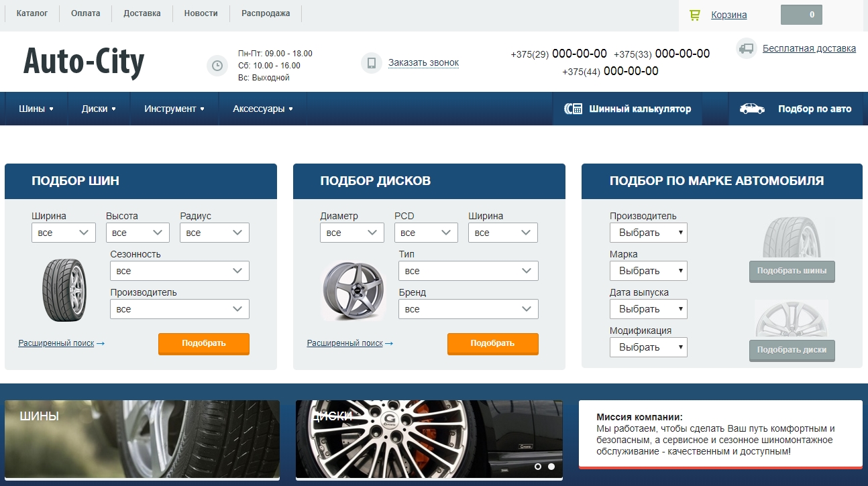Open the Шины navigation menu
The width and height of the screenshot is (868, 486).
36,109
